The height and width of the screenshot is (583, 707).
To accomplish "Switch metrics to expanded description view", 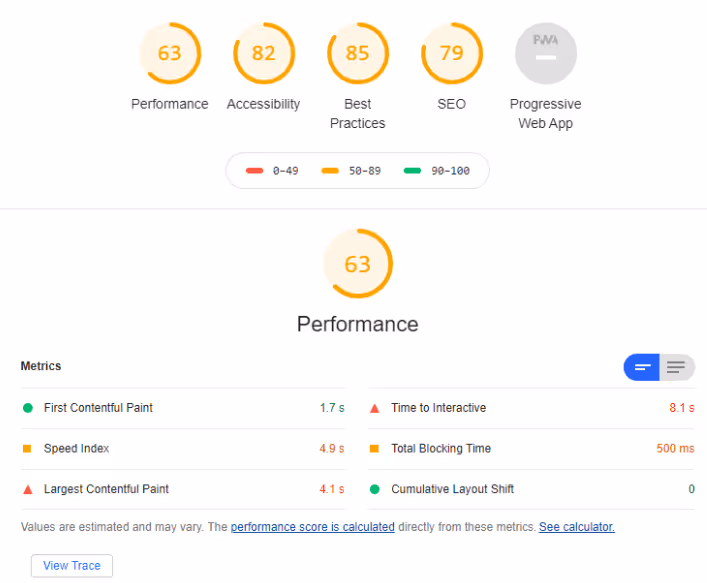I will (676, 367).
